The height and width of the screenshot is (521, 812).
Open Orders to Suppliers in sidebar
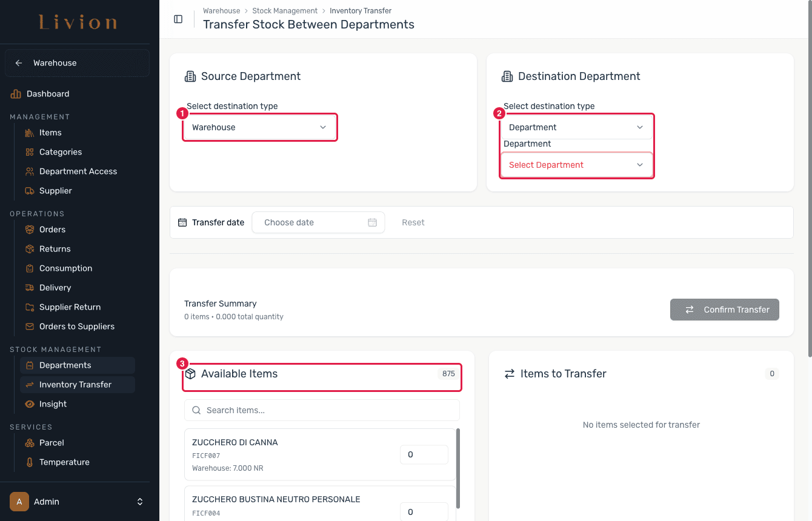pos(77,327)
